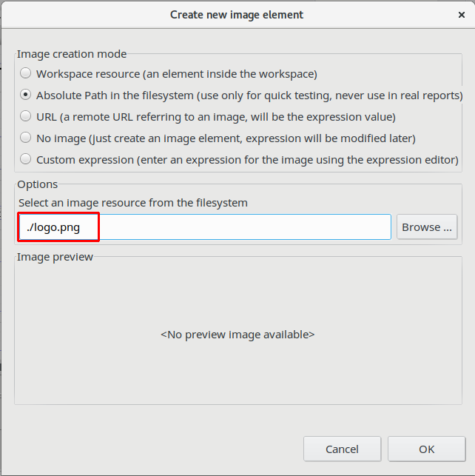Click the 'Select an image resource' label
475x476 pixels.
click(133, 202)
